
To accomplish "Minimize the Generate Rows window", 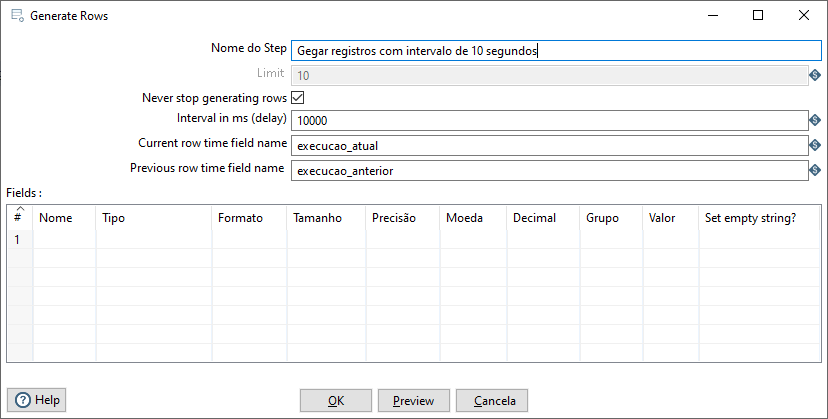I will pyautogui.click(x=712, y=15).
